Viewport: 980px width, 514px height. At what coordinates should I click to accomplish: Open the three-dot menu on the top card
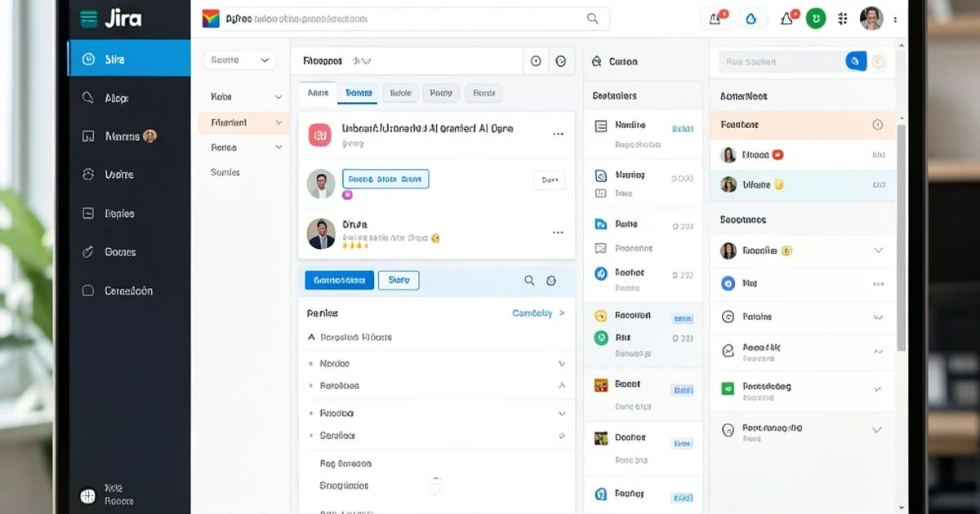(558, 134)
